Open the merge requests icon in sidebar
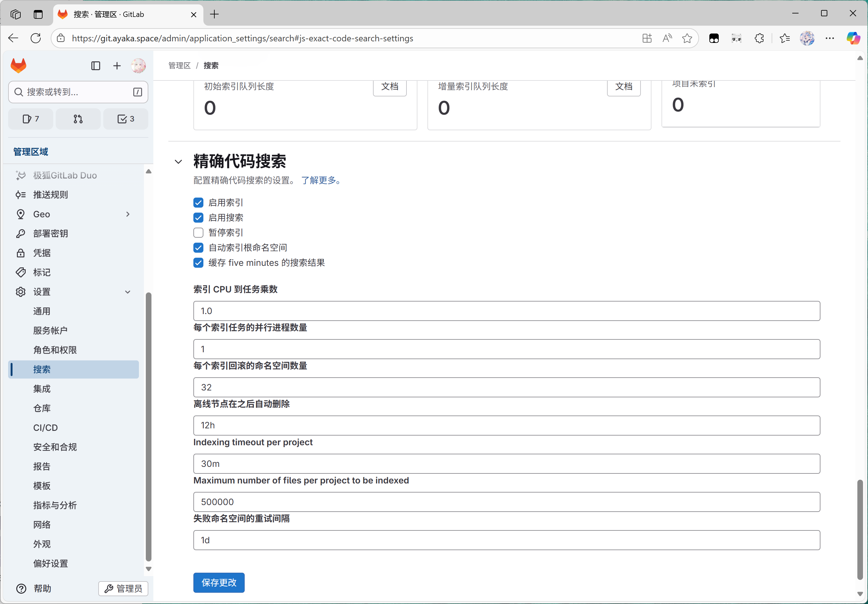 78,119
